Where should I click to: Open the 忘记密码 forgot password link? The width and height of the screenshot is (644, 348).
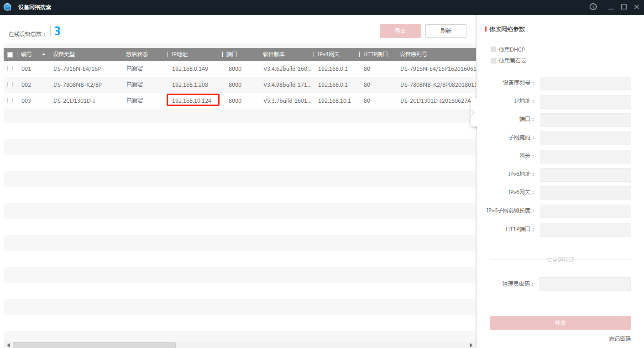tap(619, 339)
